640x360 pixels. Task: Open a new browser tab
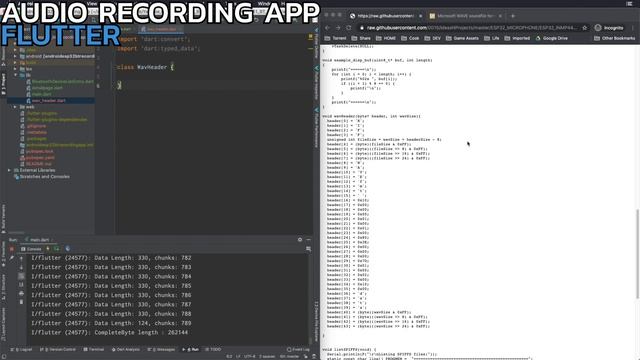pyautogui.click(x=513, y=16)
